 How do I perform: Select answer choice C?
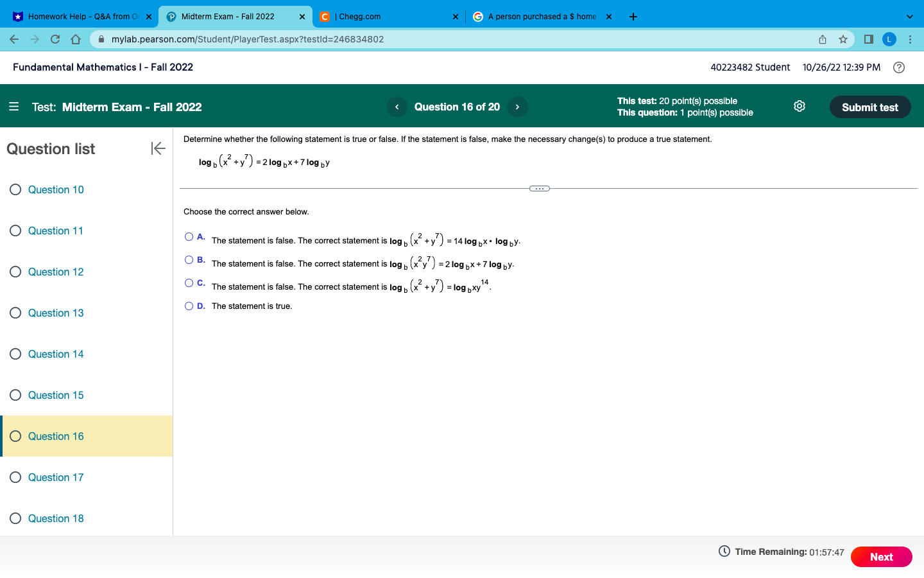pyautogui.click(x=189, y=283)
